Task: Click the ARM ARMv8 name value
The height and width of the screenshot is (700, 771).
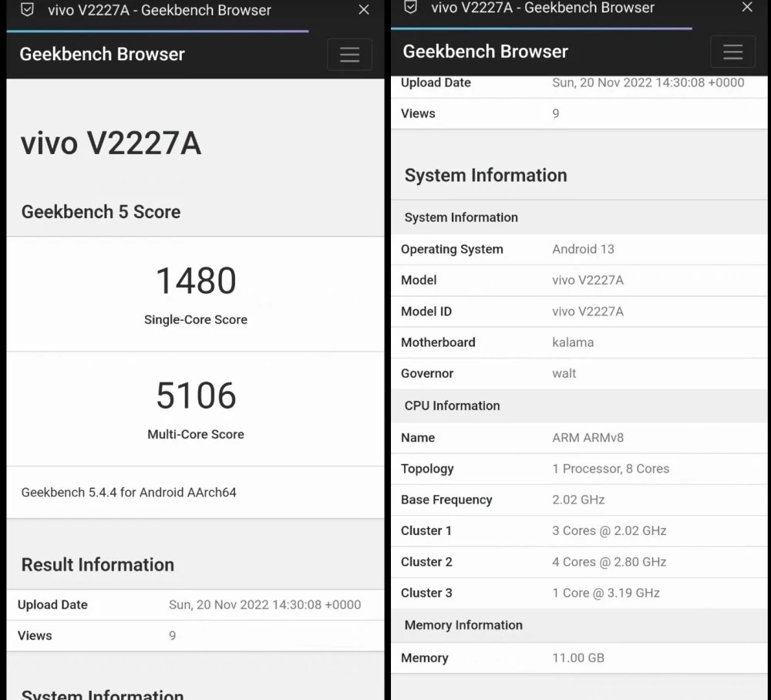Action: [x=588, y=438]
